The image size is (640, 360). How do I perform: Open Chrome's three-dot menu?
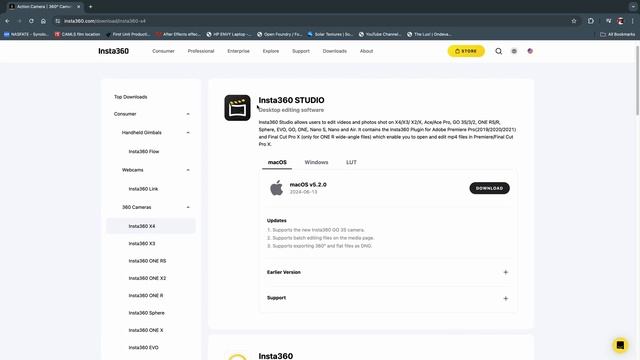633,21
